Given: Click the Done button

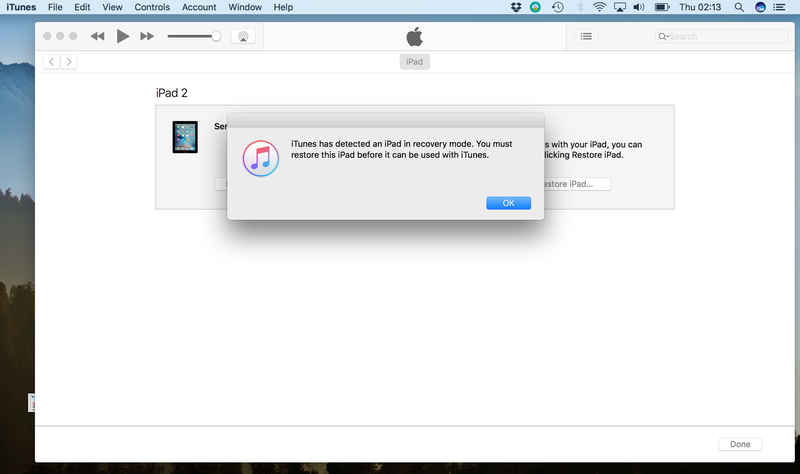Looking at the screenshot, I should 740,444.
